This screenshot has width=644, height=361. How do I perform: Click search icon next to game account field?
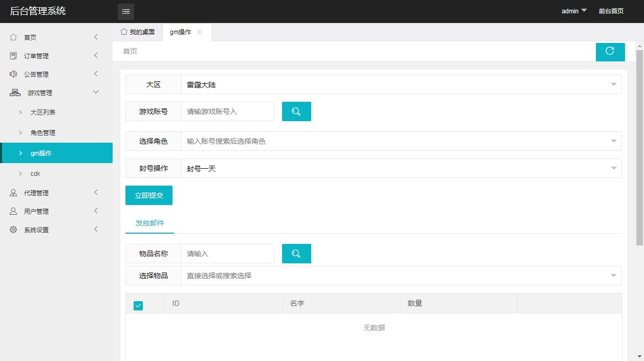pos(296,111)
